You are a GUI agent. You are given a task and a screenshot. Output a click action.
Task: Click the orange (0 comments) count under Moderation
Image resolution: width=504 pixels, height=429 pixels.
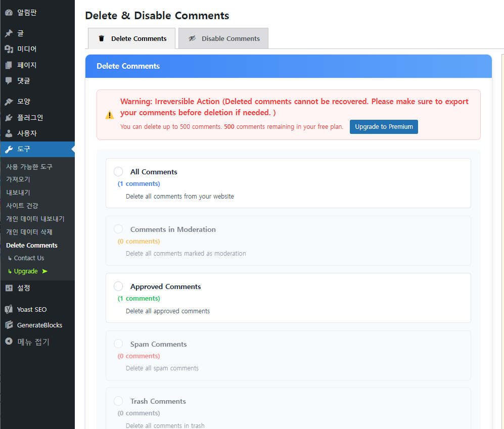139,242
